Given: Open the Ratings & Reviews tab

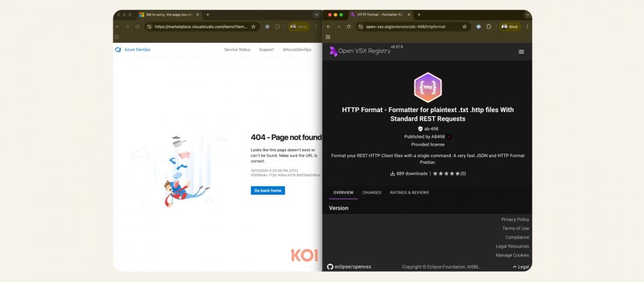Looking at the screenshot, I should point(411,193).
